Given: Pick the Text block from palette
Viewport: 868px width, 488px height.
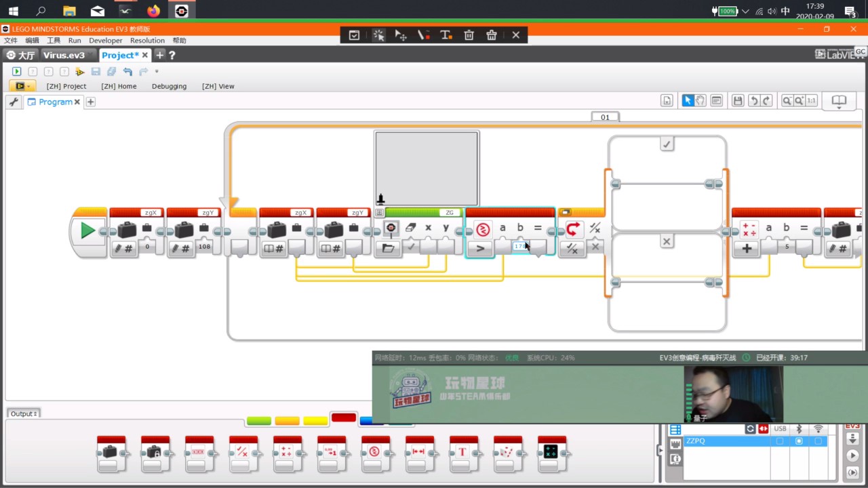Looking at the screenshot, I should pyautogui.click(x=464, y=453).
